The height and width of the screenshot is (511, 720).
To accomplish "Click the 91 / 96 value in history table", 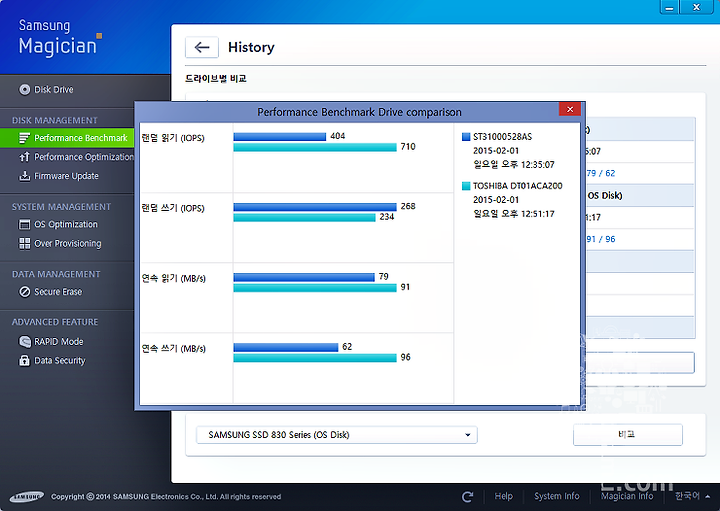I will tap(601, 239).
